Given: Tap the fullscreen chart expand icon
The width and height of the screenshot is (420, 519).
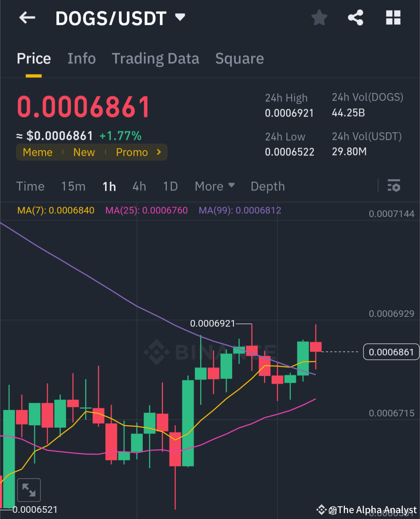Looking at the screenshot, I should [29, 489].
